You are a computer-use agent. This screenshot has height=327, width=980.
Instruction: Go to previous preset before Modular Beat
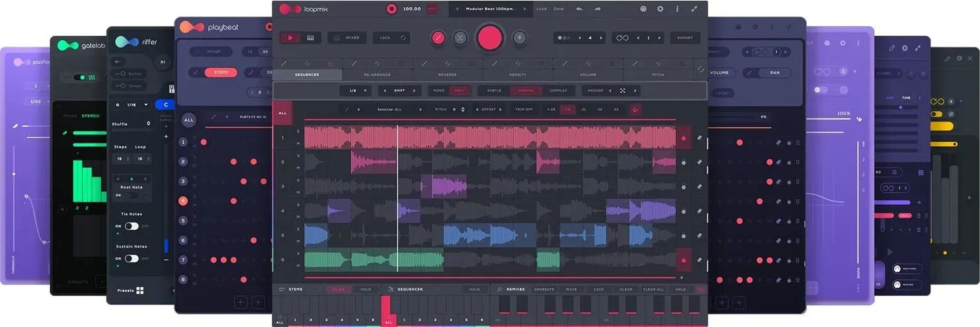coord(457,9)
